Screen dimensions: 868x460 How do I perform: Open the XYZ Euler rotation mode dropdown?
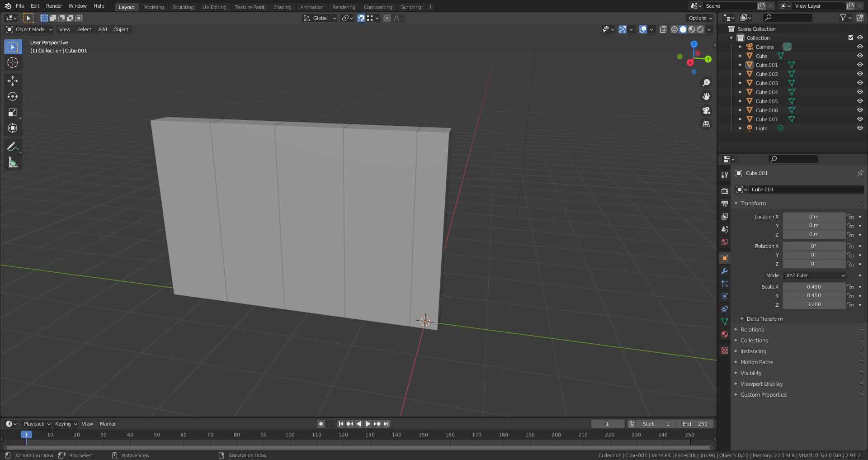click(815, 275)
